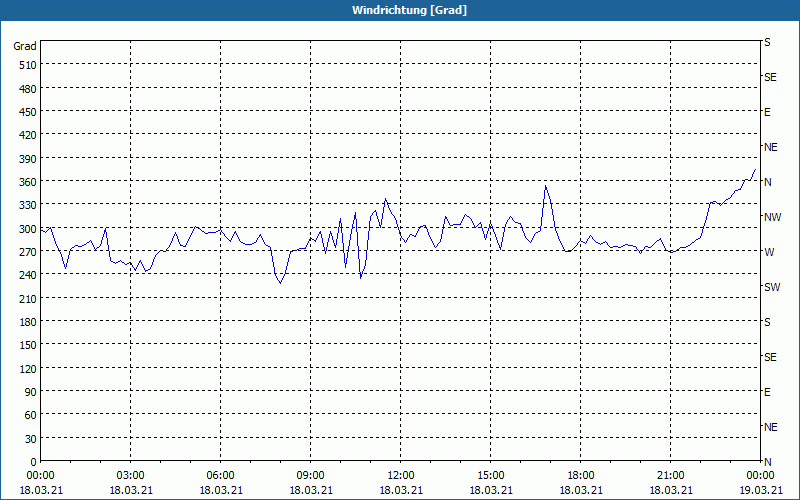This screenshot has height=500, width=800.
Task: Select the Grad unit label on y-axis
Action: point(24,46)
